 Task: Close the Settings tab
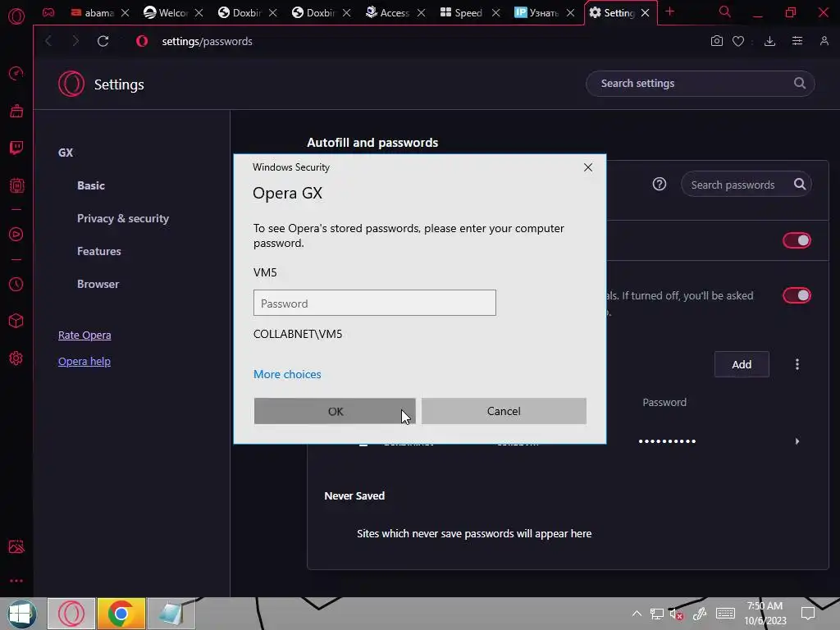[x=646, y=12]
